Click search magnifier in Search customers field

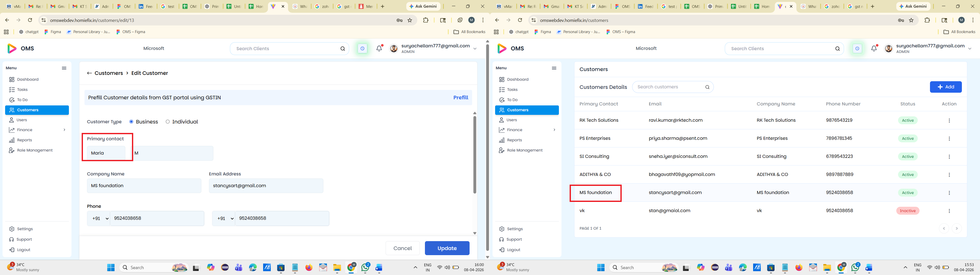point(707,87)
